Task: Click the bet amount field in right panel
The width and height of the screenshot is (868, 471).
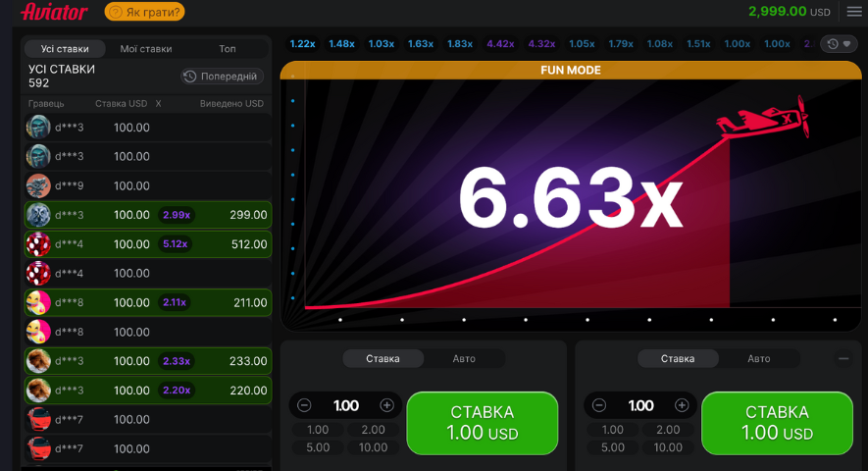Action: 640,405
